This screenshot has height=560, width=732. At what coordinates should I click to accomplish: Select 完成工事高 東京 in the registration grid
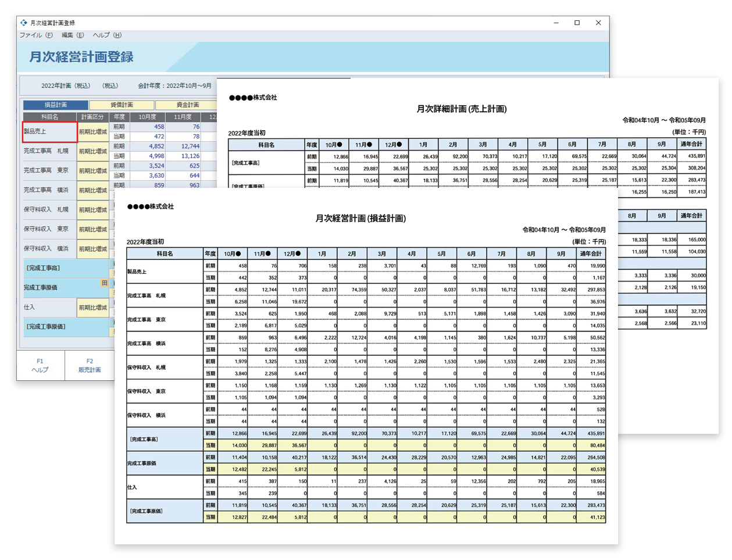pos(50,171)
